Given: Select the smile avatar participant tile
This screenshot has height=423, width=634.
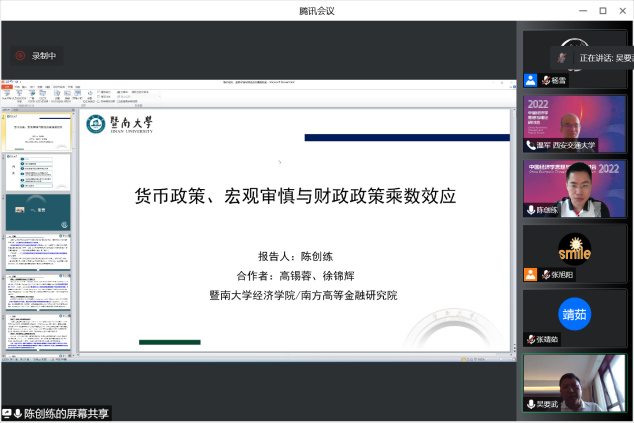Looking at the screenshot, I should click(574, 250).
